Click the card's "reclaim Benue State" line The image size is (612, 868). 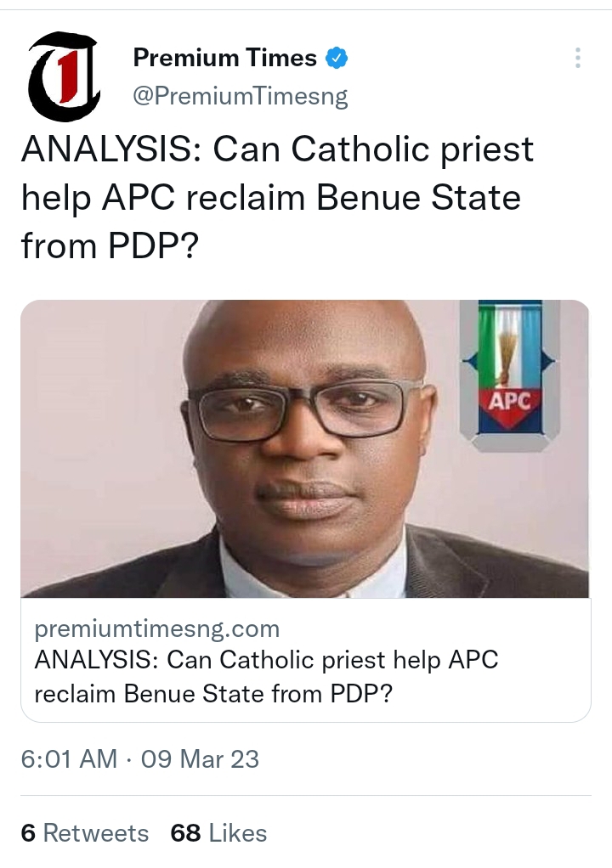point(212,693)
